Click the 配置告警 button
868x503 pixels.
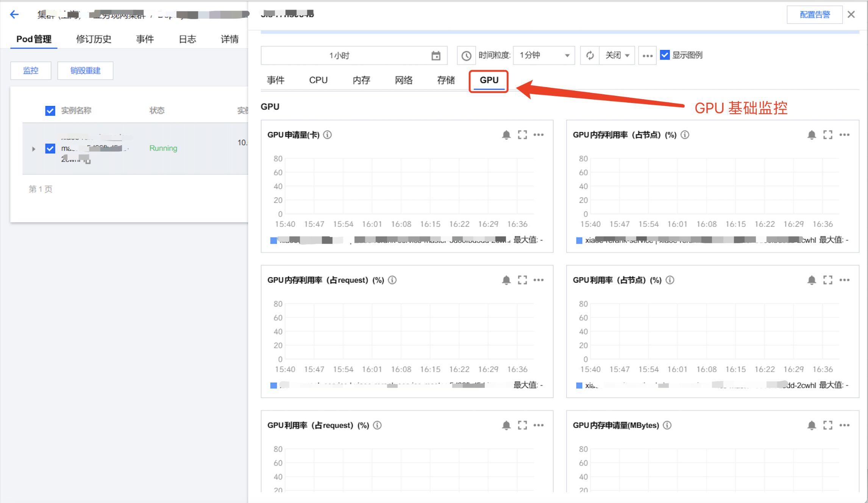815,15
